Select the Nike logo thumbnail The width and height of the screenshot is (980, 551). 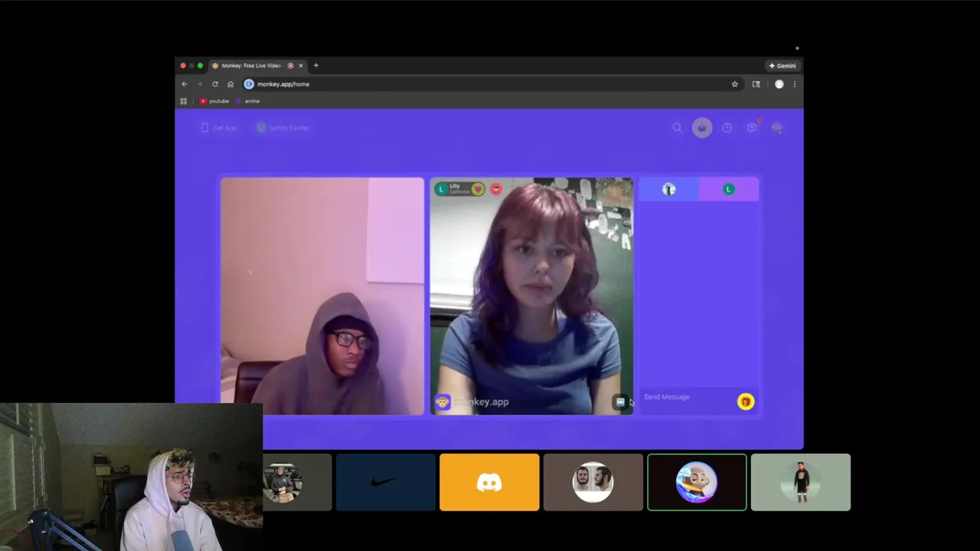(x=385, y=482)
